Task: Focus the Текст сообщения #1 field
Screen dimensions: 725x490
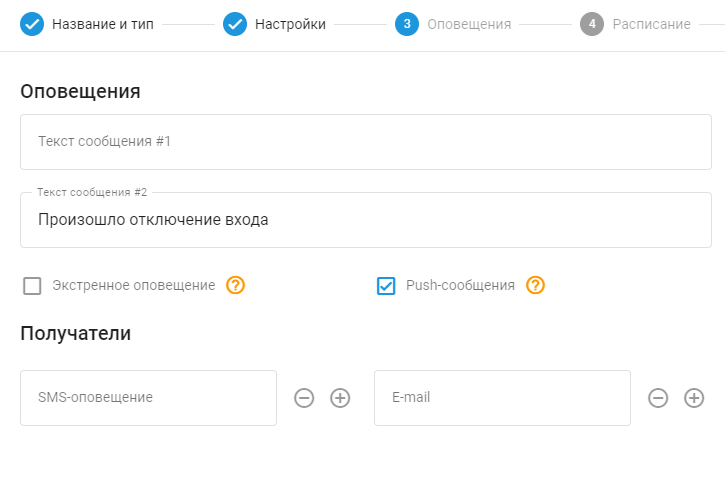Action: pyautogui.click(x=366, y=142)
